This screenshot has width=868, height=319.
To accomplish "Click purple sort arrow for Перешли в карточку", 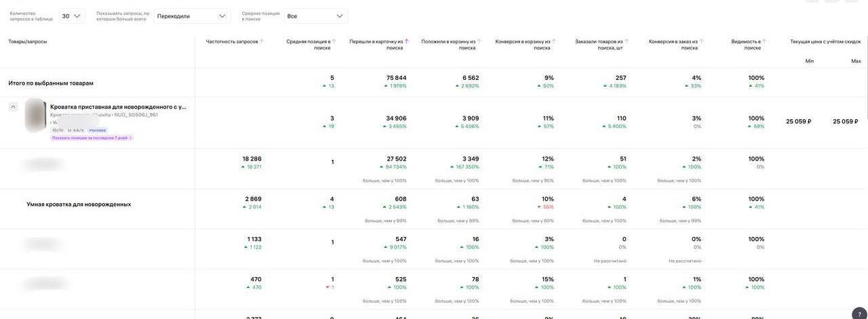I will tap(407, 41).
